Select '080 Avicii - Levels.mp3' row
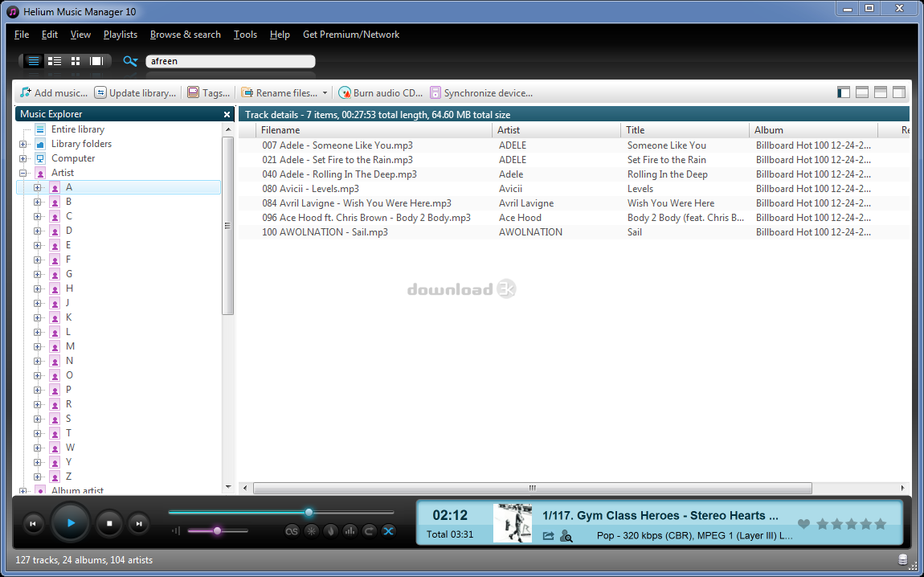Screen dimensions: 924x577 point(574,189)
